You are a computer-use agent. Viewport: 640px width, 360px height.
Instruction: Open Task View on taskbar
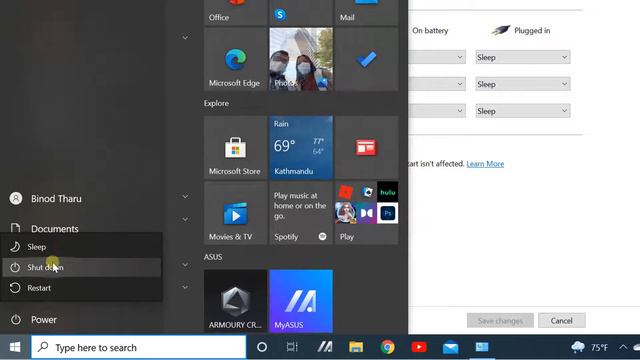[x=292, y=347]
